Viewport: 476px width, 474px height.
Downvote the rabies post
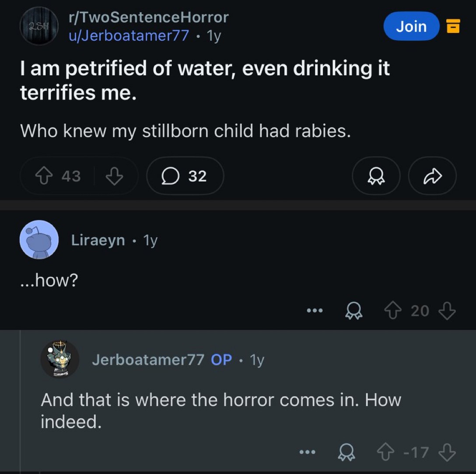pos(115,176)
